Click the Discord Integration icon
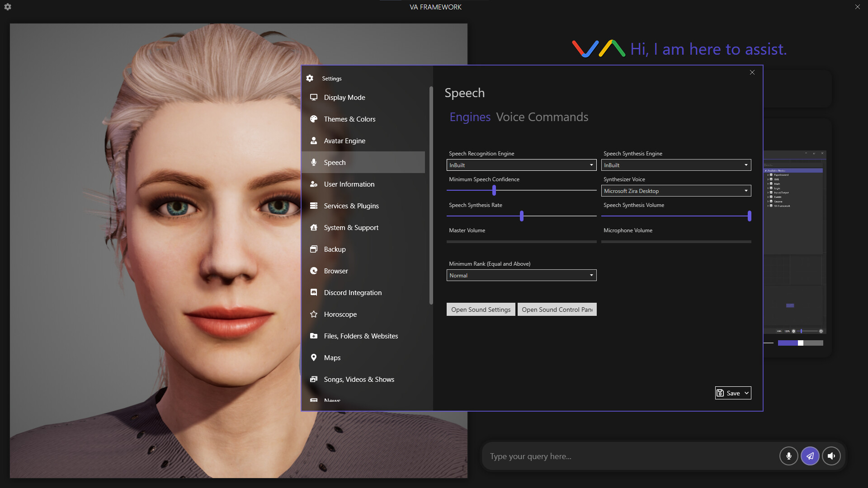 314,292
